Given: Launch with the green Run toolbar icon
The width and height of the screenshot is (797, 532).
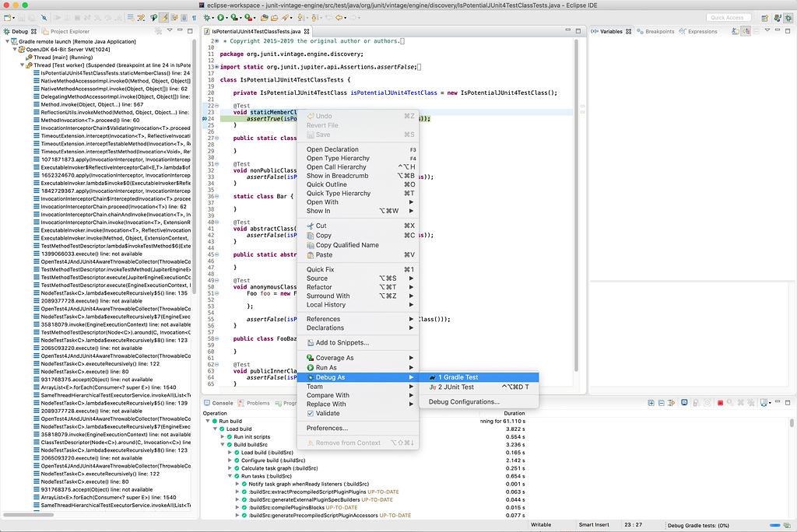Looking at the screenshot, I should tap(220, 17).
